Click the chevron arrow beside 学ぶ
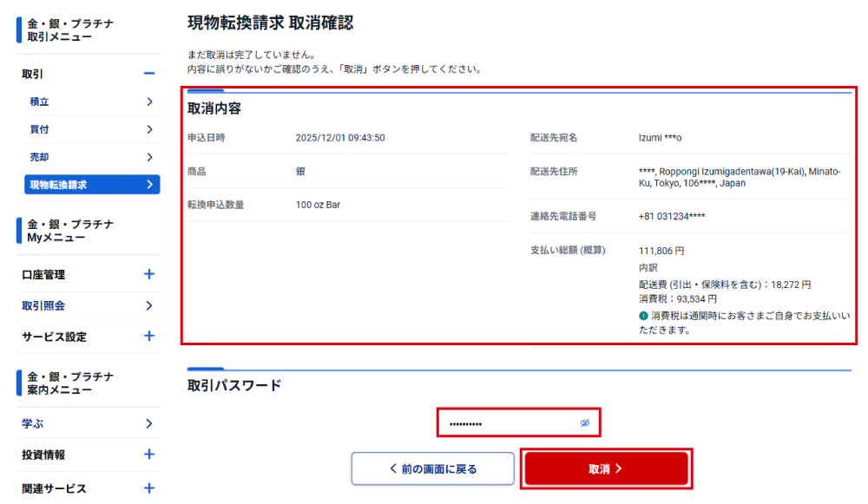The image size is (868, 504). click(x=149, y=423)
